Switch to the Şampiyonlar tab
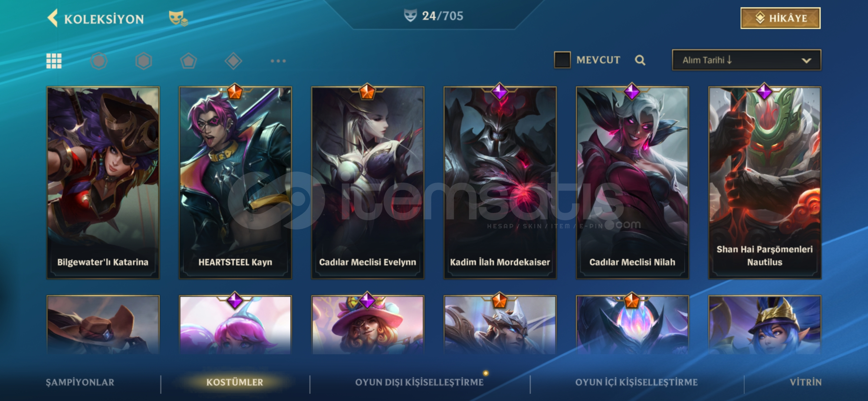This screenshot has height=401, width=868. tap(80, 382)
